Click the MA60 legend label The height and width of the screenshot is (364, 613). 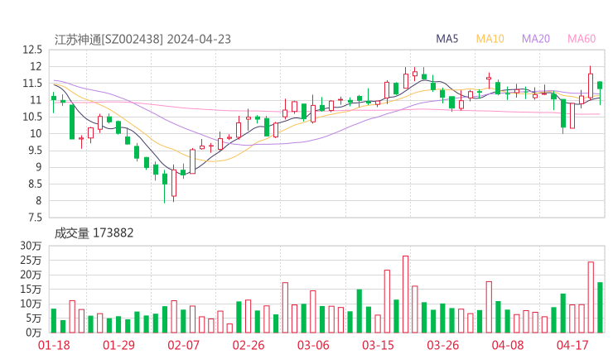coord(582,39)
